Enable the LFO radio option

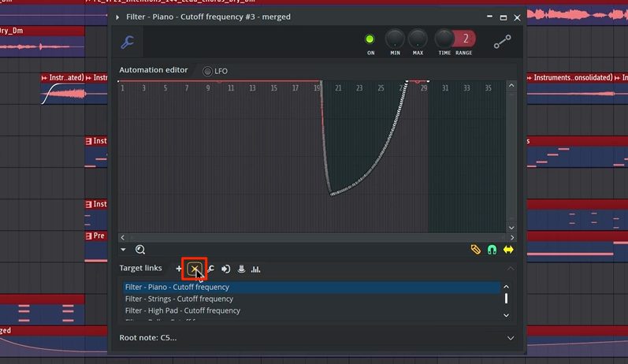click(207, 71)
